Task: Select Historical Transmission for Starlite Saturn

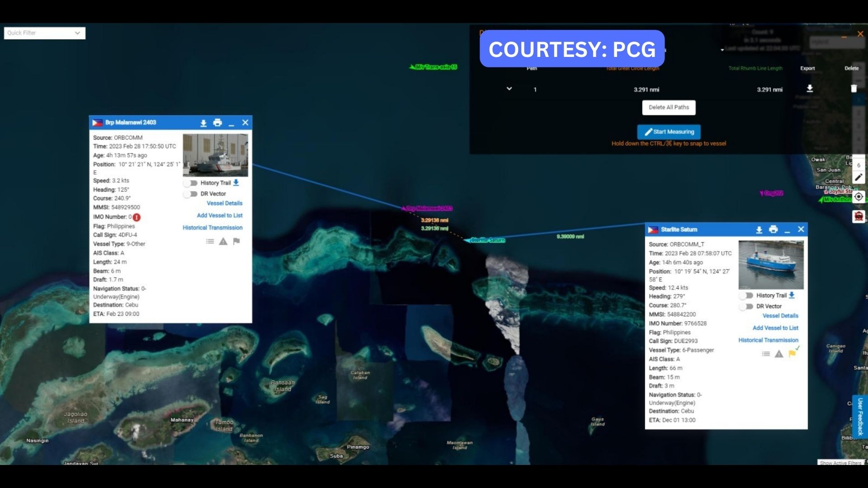Action: pos(769,340)
